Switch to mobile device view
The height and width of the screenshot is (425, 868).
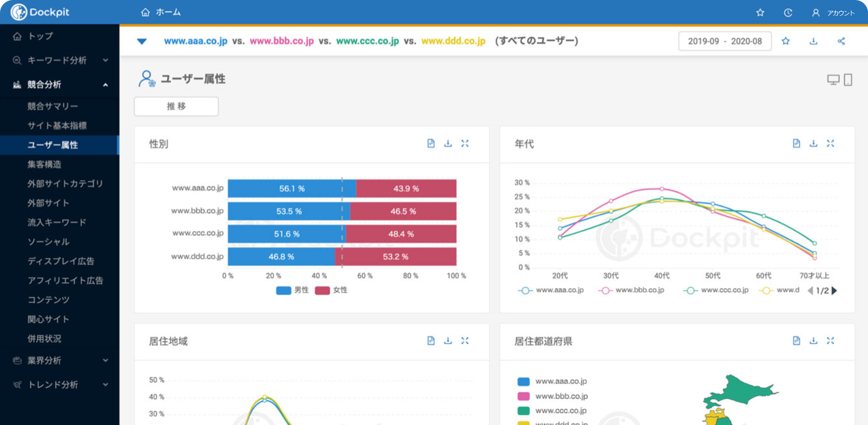(848, 80)
